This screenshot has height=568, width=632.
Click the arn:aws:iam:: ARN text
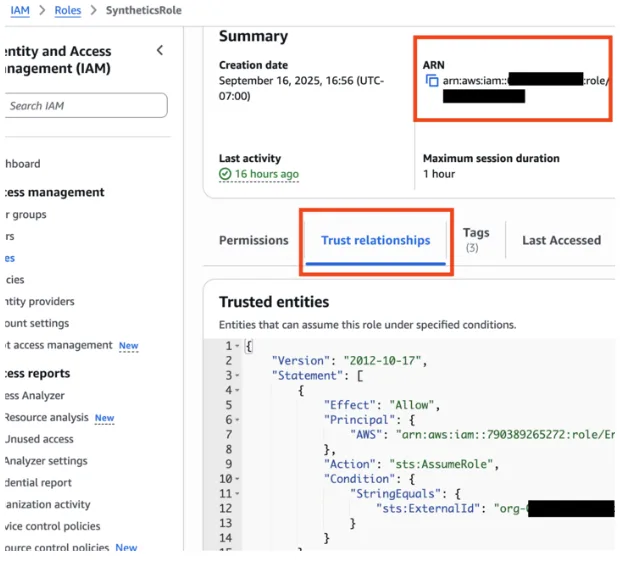point(474,81)
